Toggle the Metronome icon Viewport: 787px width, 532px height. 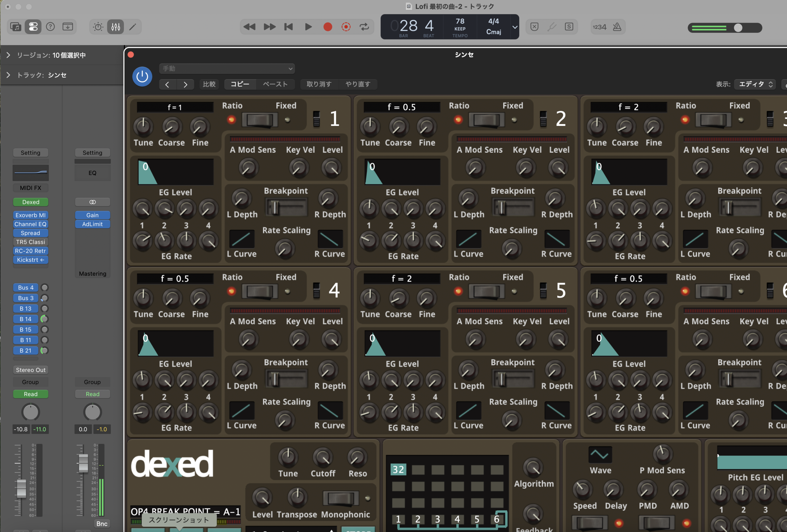tap(617, 27)
